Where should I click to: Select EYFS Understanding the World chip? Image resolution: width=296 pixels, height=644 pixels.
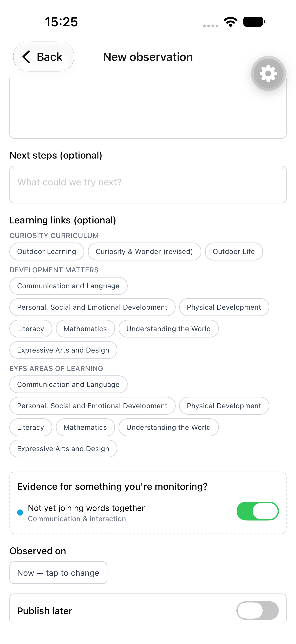(x=168, y=427)
